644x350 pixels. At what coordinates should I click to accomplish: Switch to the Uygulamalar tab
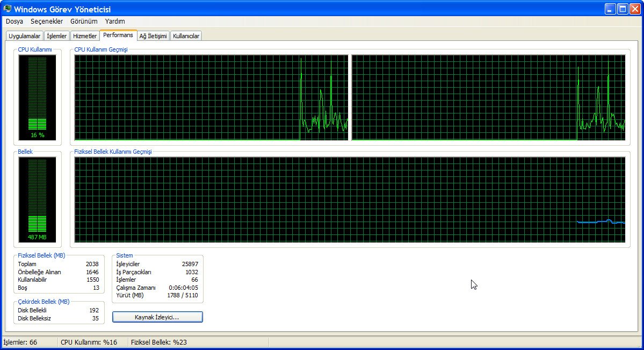[25, 36]
